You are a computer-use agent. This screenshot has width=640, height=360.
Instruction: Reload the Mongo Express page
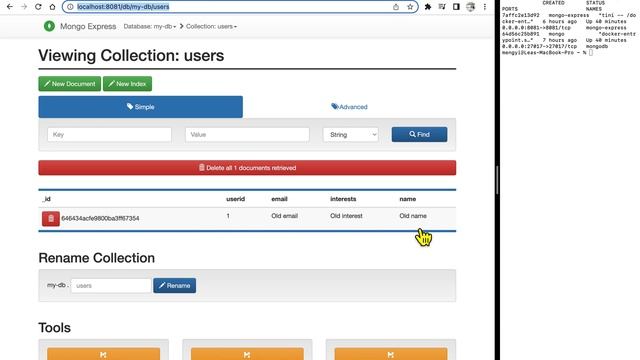click(38, 7)
